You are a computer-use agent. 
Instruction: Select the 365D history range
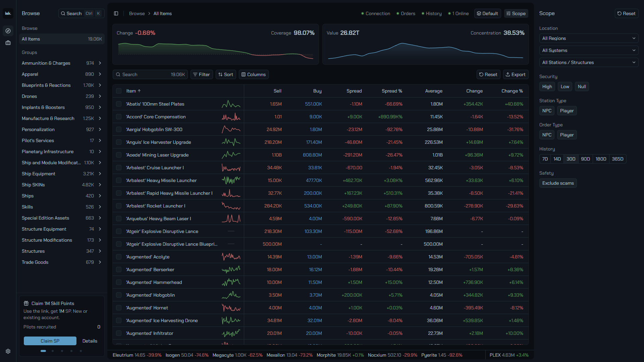[618, 159]
